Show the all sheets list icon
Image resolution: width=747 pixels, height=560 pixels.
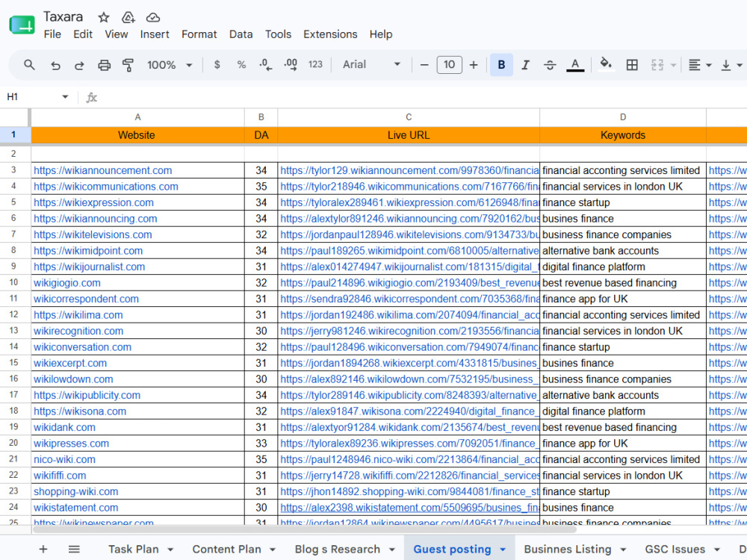tap(74, 549)
